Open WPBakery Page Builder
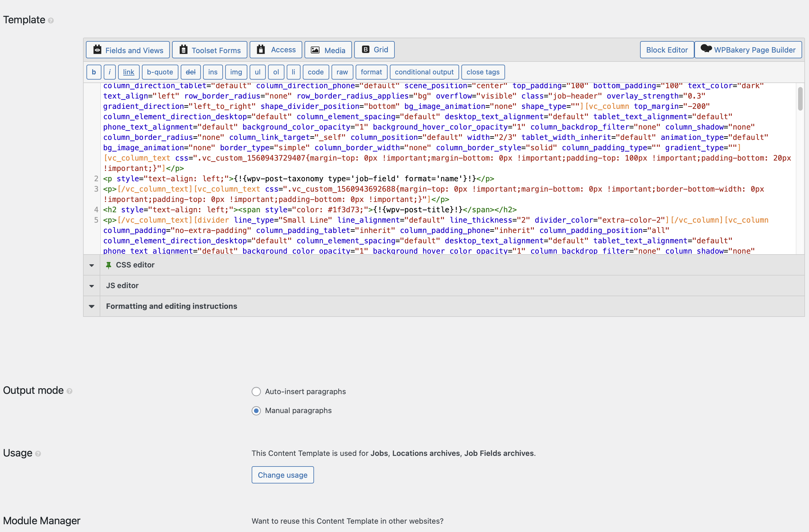Screen dimensions: 809x532 [748, 50]
